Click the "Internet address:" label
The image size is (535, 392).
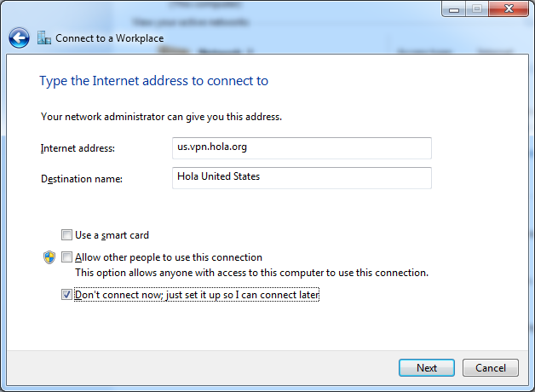[x=78, y=148]
